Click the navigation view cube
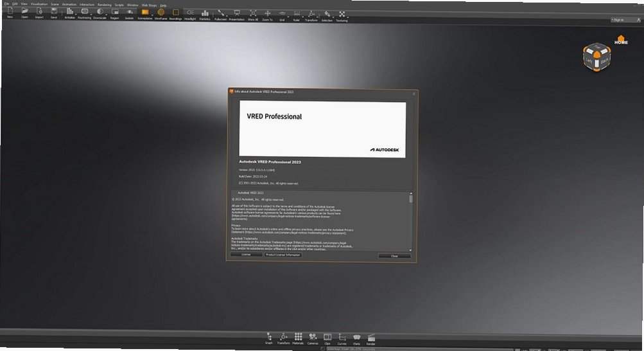The width and height of the screenshot is (644, 351). [596, 57]
